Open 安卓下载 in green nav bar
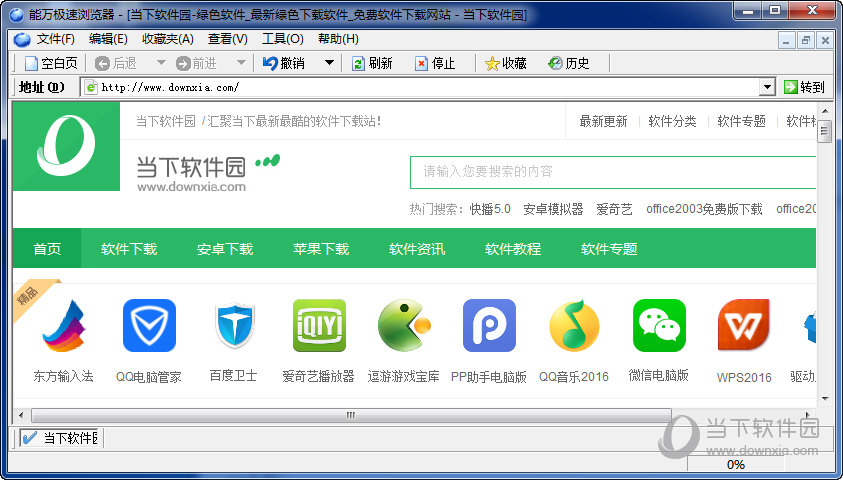 pos(225,248)
